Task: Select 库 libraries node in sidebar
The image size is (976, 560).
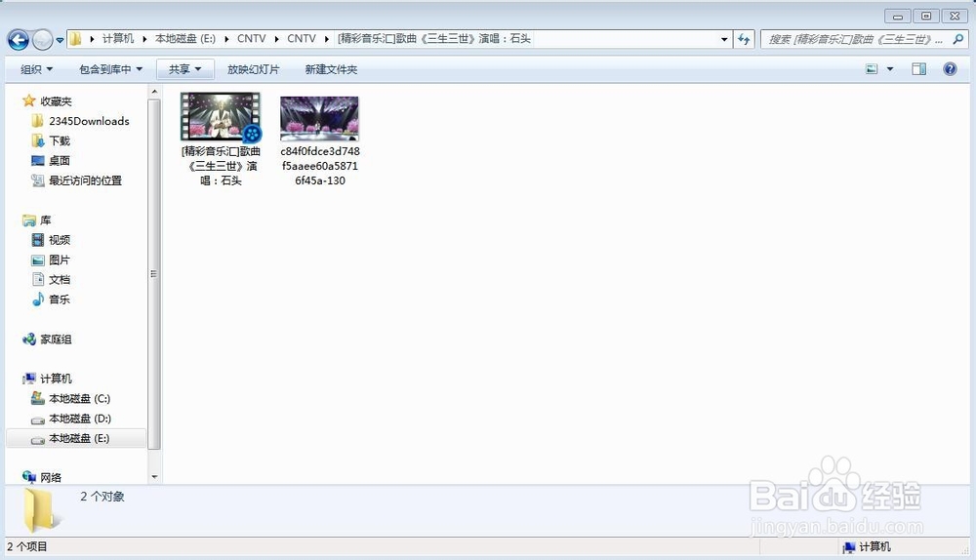Action: pos(37,220)
